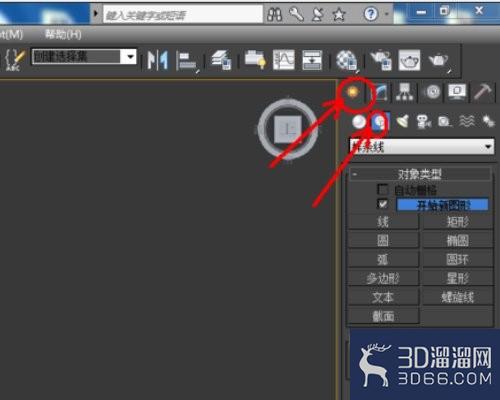
Task: Click the 螺旋线 (Helix) button
Action: pyautogui.click(x=458, y=297)
